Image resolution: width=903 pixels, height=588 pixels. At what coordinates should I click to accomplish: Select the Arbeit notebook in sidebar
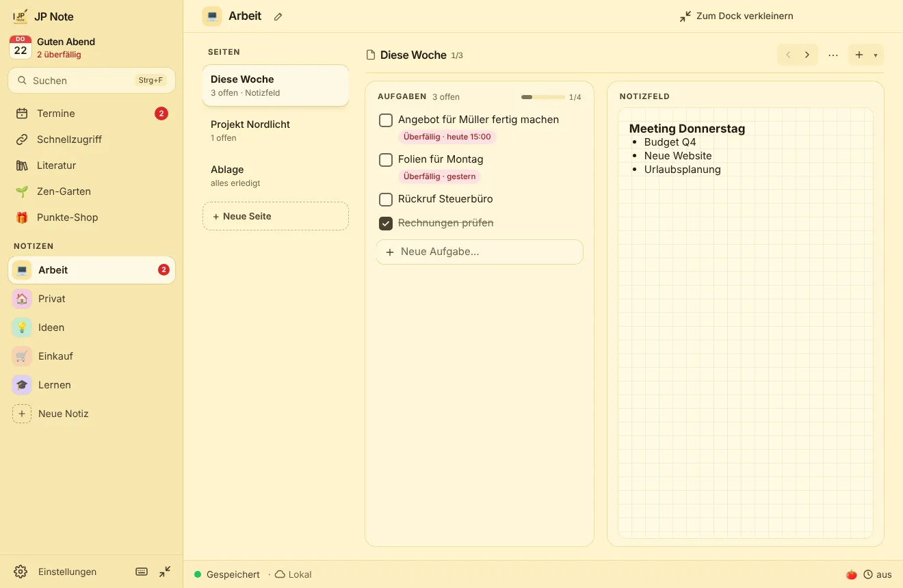tap(92, 270)
